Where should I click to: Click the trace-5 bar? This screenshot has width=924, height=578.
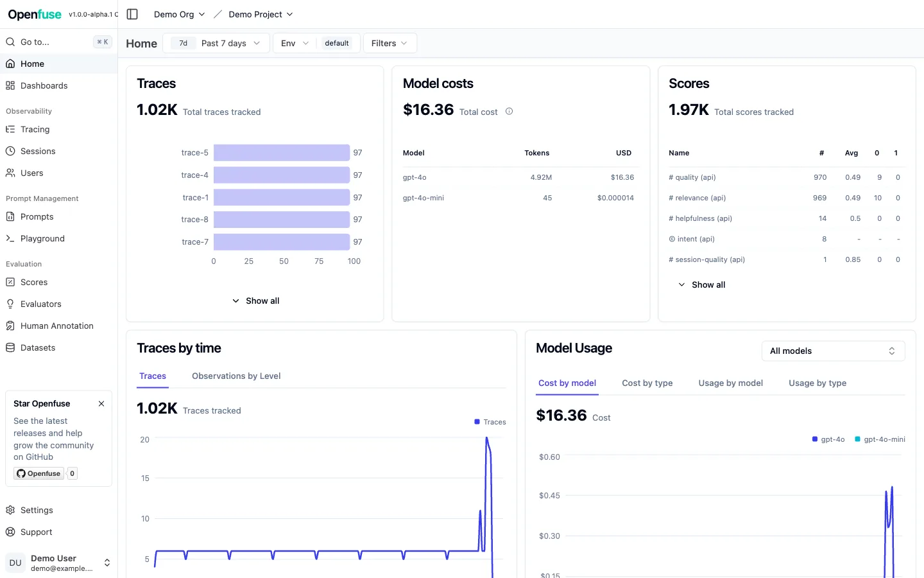click(282, 153)
